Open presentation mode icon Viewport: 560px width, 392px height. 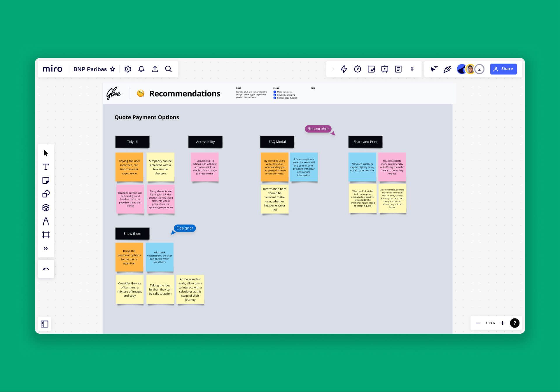(x=384, y=69)
